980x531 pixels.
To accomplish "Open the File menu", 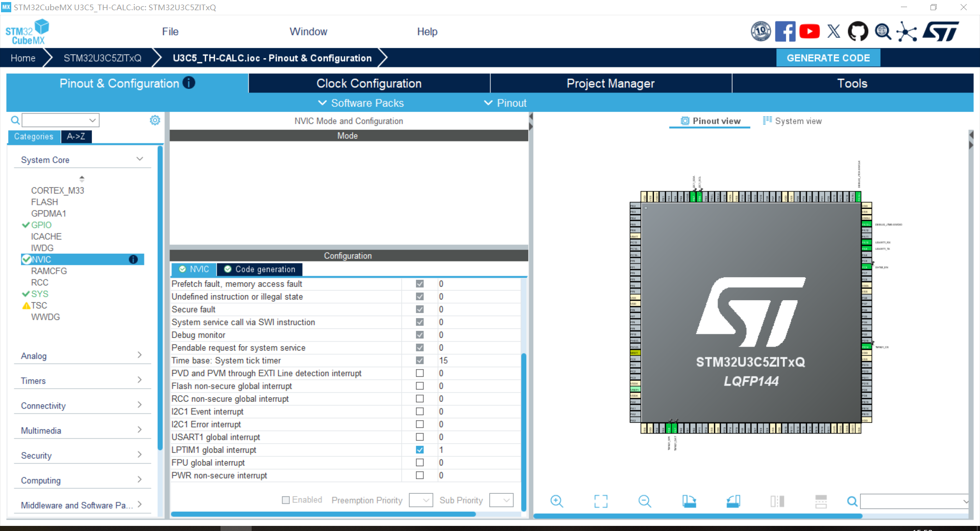I will [170, 32].
